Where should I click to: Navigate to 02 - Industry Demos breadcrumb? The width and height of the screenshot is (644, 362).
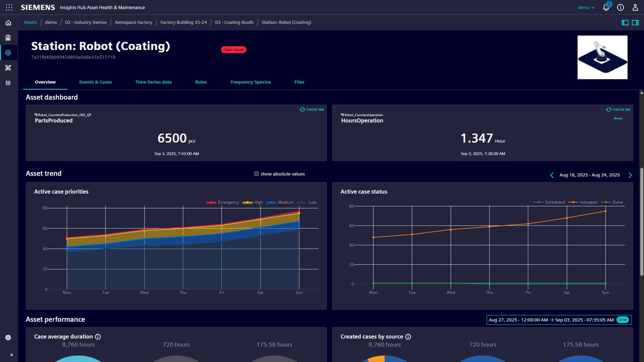[x=86, y=23]
